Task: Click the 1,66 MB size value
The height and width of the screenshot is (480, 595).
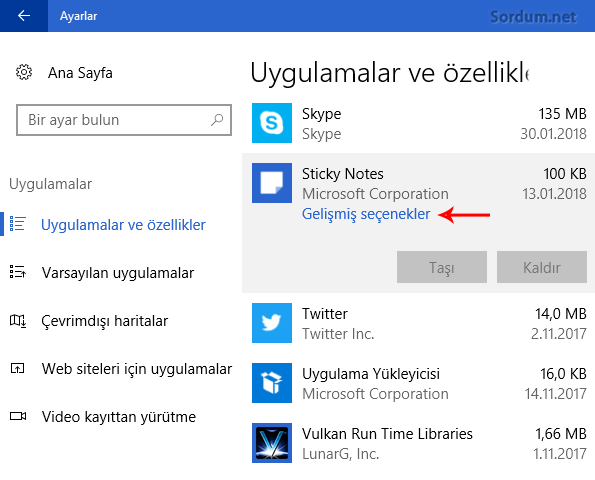Action: click(x=560, y=434)
